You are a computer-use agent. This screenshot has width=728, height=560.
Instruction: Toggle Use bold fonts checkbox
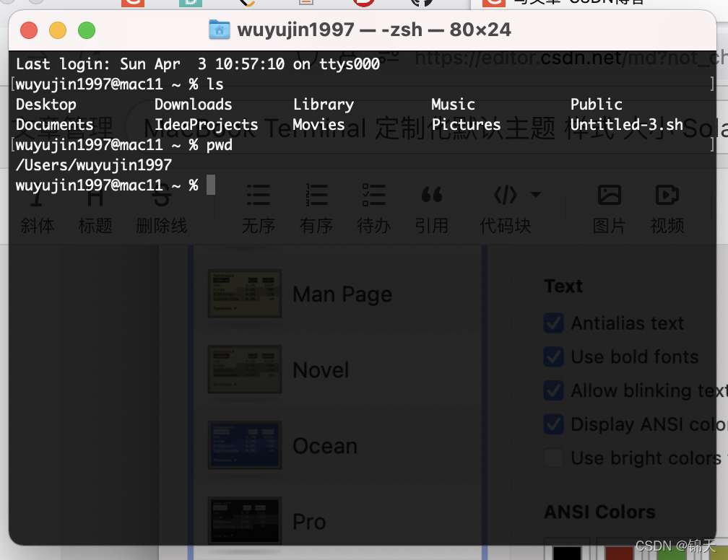point(553,356)
